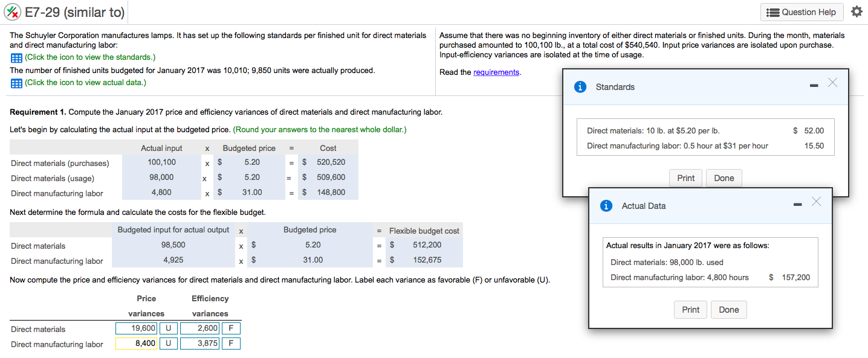The image size is (868, 358).
Task: Click the Direct materials (usage) row label
Action: pos(52,178)
